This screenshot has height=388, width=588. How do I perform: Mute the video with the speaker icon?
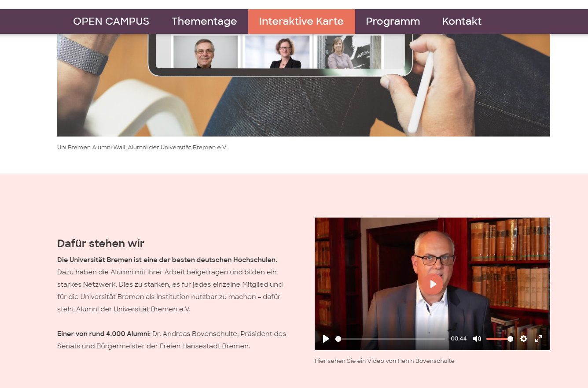pyautogui.click(x=477, y=339)
